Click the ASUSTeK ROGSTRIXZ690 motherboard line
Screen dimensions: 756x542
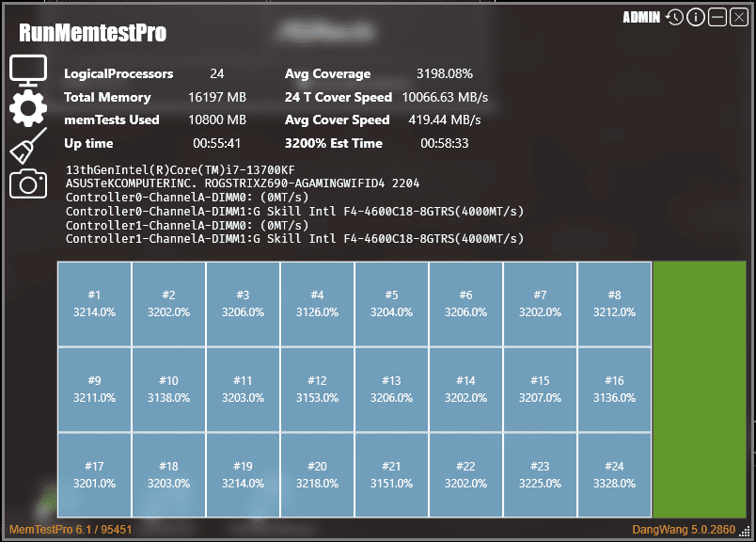point(243,183)
